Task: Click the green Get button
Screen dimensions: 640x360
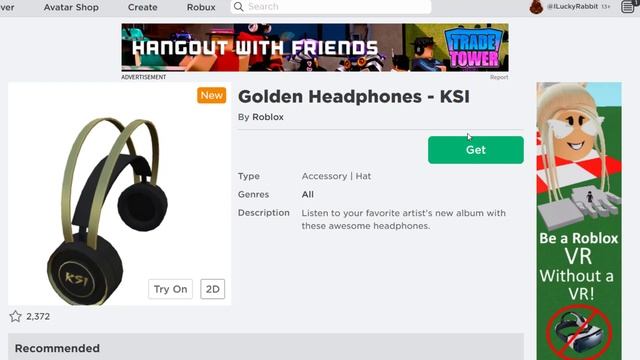Action: coord(476,150)
